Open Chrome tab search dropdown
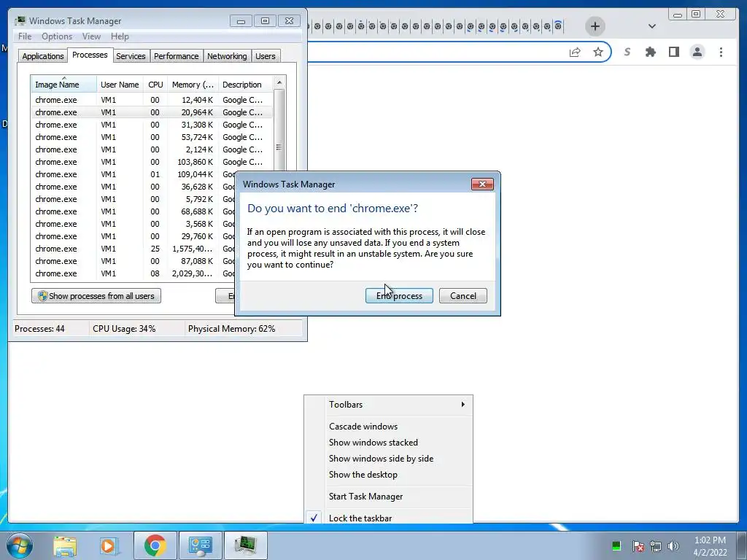This screenshot has width=747, height=560. pyautogui.click(x=651, y=26)
